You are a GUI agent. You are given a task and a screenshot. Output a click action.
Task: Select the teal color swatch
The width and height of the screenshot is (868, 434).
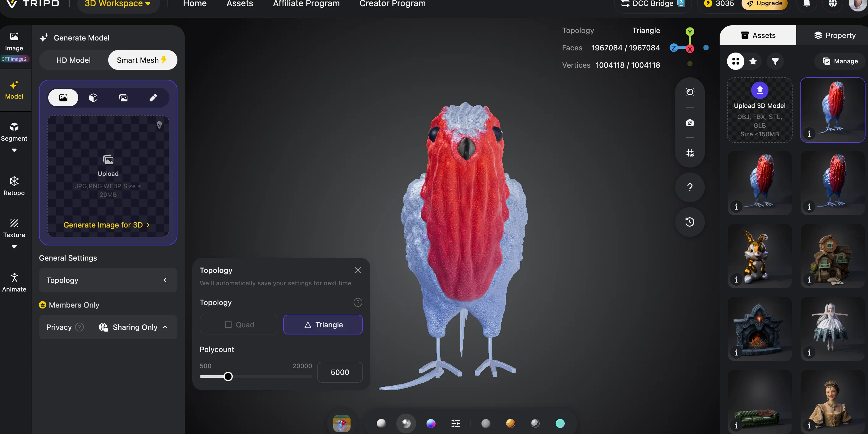click(560, 423)
